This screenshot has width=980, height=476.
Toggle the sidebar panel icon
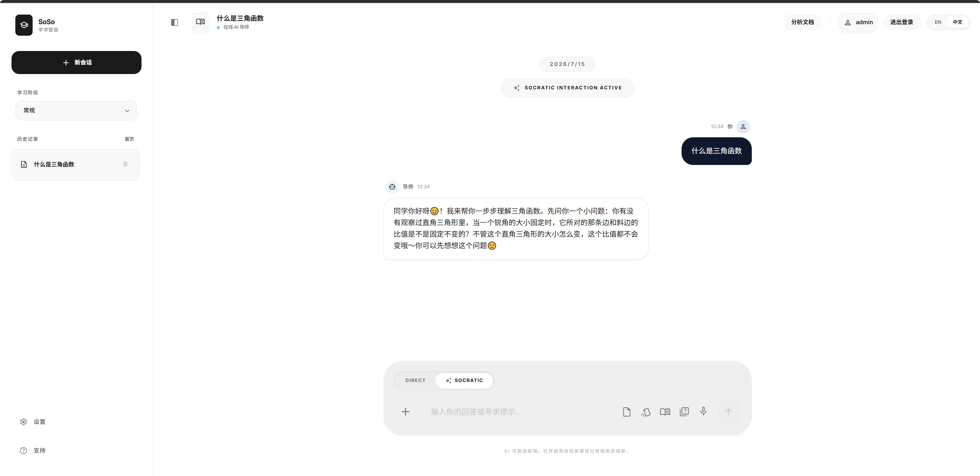tap(175, 22)
